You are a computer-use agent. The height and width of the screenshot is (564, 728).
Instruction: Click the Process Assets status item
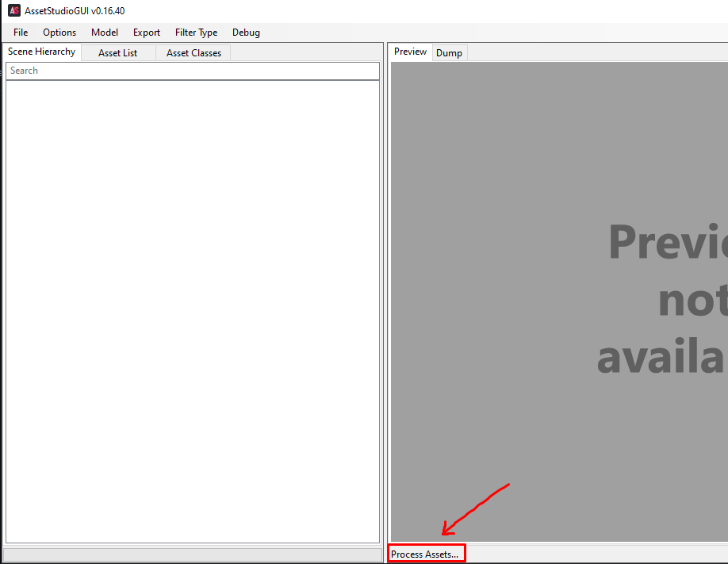(424, 553)
